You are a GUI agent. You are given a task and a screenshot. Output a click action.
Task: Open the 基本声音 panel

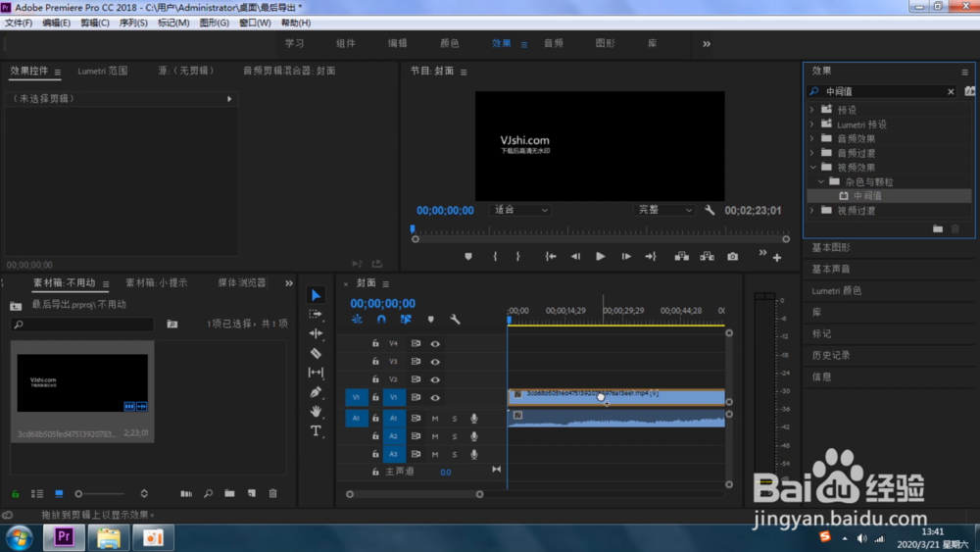pyautogui.click(x=831, y=269)
